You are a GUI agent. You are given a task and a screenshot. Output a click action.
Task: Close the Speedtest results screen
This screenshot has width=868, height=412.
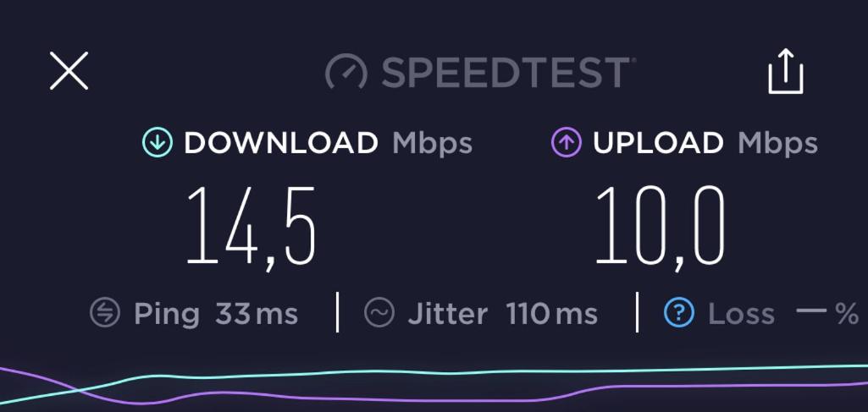[69, 71]
